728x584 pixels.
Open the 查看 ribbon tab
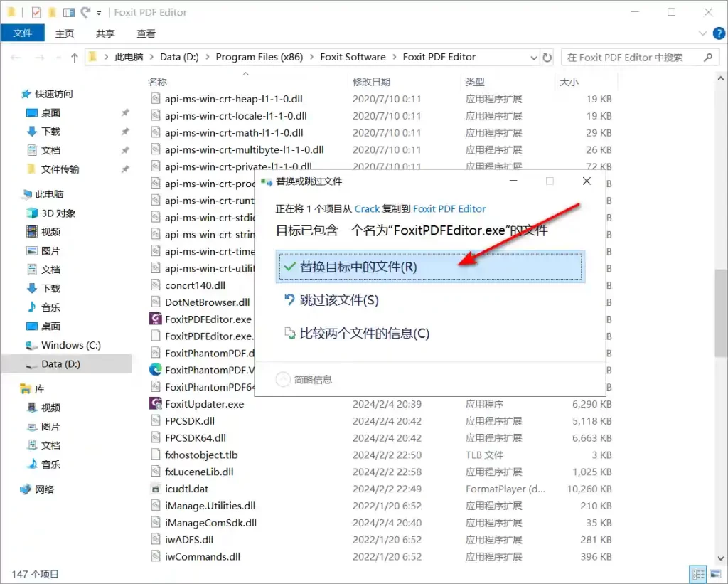tap(146, 33)
